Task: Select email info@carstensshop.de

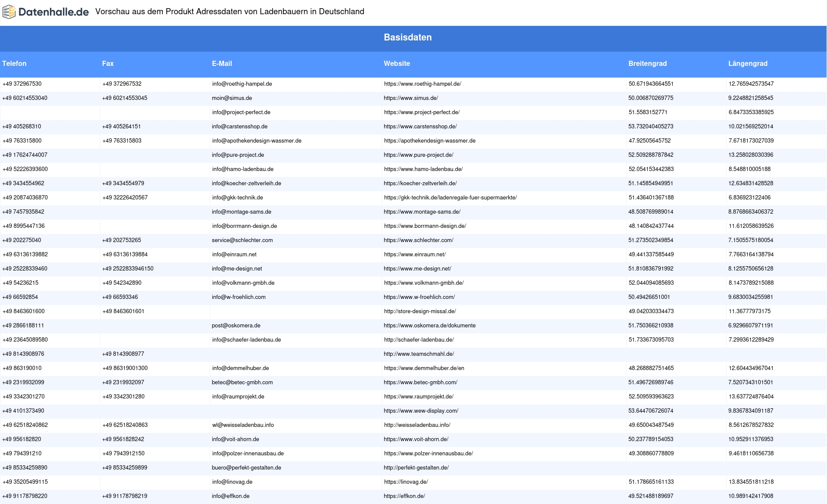Action: tap(239, 127)
